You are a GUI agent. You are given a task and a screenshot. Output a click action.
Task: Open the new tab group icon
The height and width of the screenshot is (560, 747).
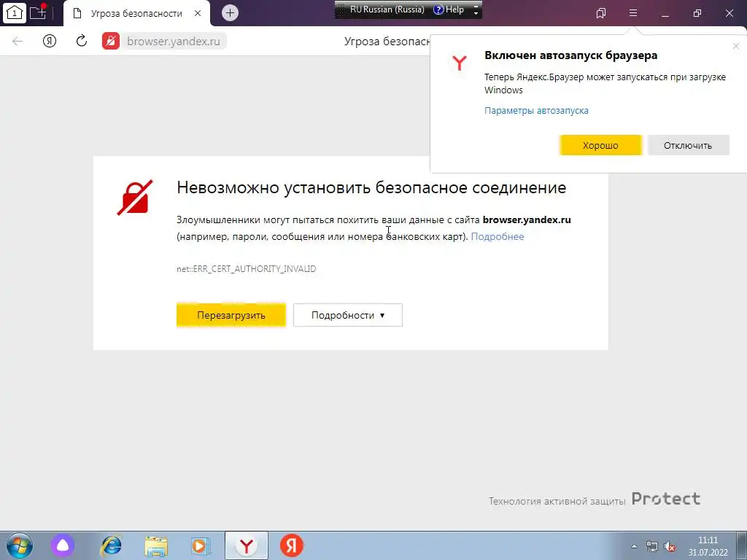click(x=38, y=12)
